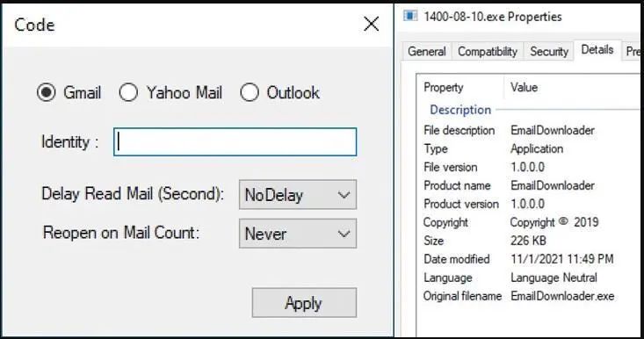The height and width of the screenshot is (339, 644).
Task: Select the Details tab
Action: 597,50
